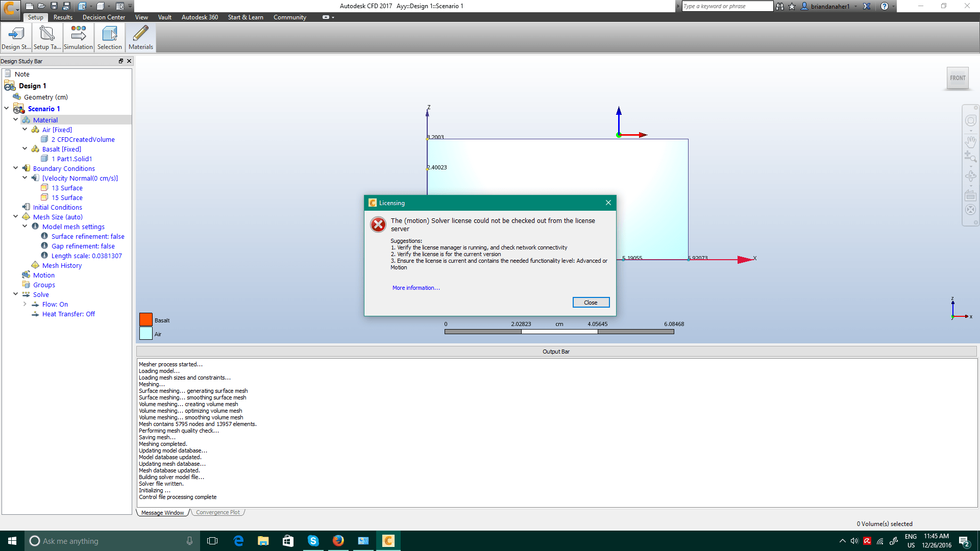Click the Open file quick-access icon
Viewport: 980px width, 551px height.
pyautogui.click(x=42, y=6)
